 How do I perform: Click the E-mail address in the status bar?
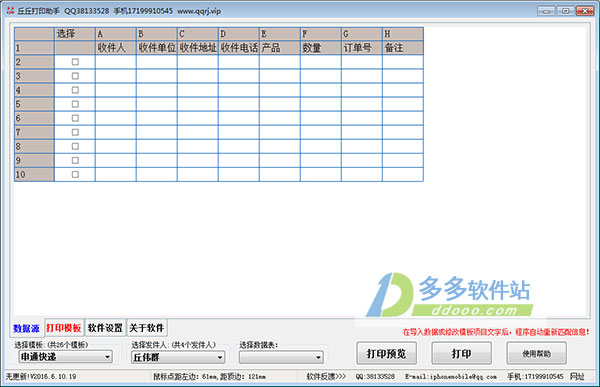[x=451, y=377]
